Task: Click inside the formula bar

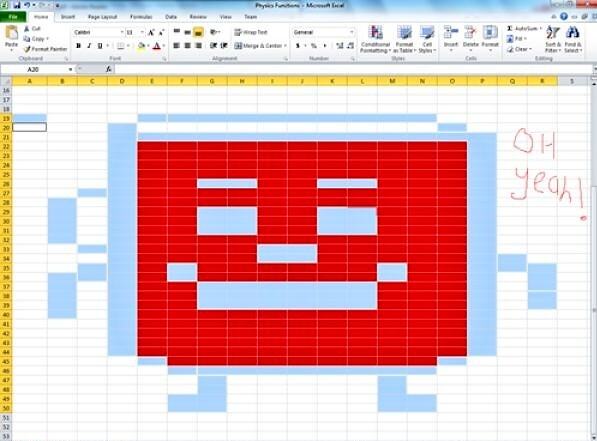Action: point(353,69)
